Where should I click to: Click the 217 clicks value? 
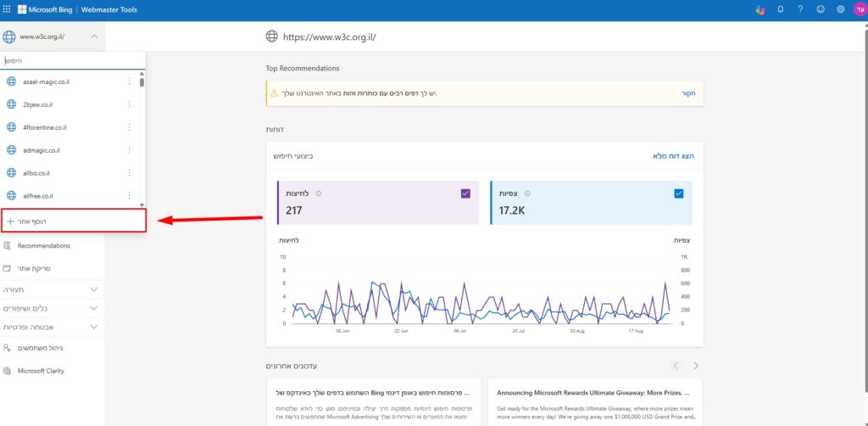[x=294, y=210]
